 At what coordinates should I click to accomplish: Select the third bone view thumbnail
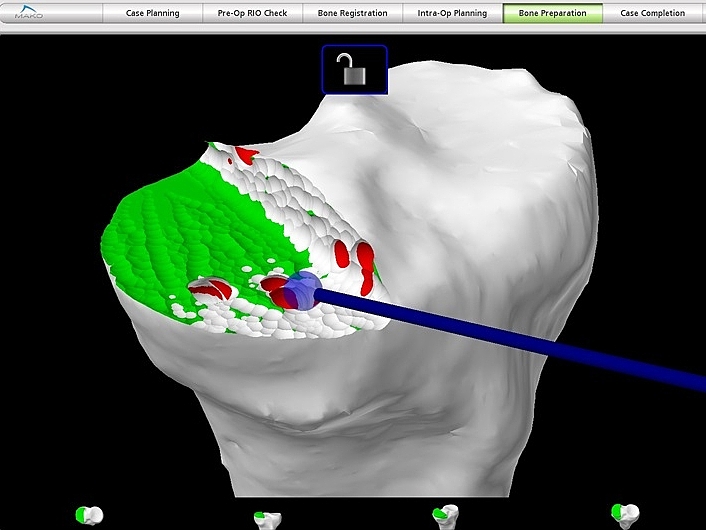pos(445,516)
